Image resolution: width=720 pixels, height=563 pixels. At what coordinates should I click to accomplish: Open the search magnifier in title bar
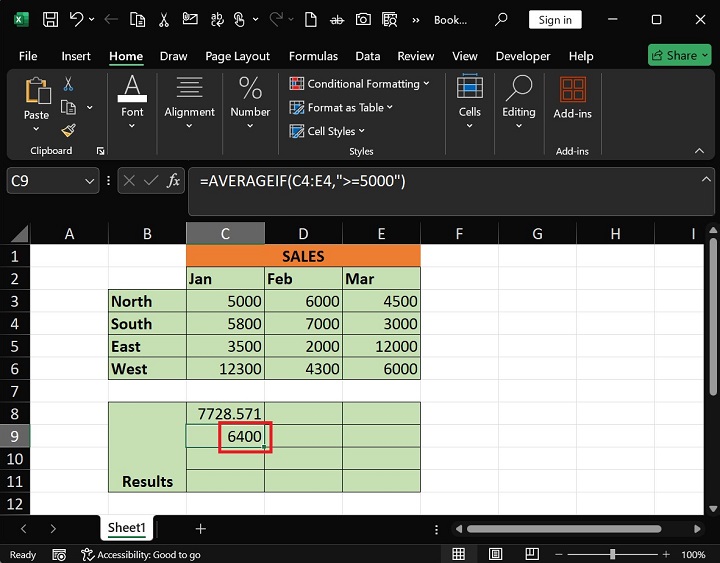click(x=502, y=19)
